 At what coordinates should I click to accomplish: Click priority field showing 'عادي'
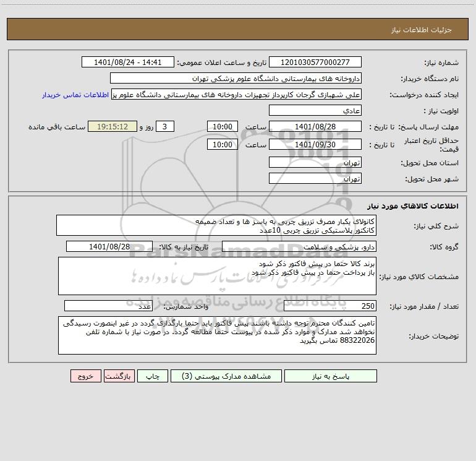point(315,111)
